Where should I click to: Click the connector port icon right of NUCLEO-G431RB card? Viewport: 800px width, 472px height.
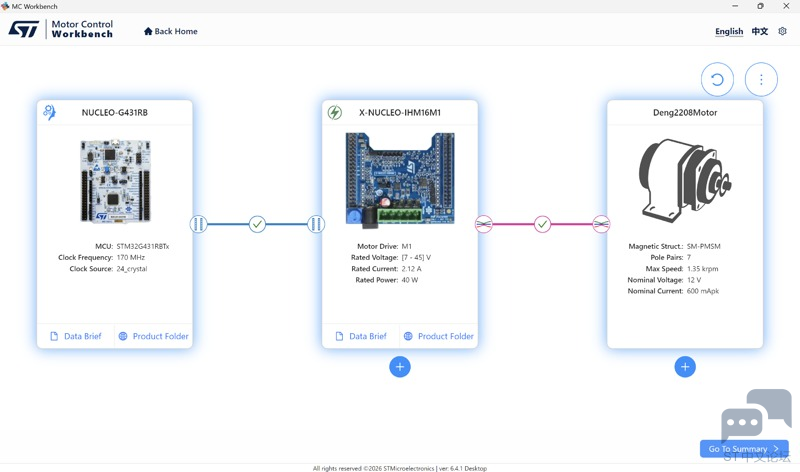pos(198,224)
